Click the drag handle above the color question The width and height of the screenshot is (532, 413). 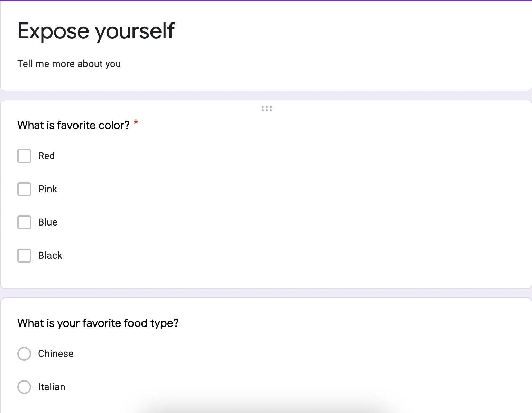tap(266, 108)
